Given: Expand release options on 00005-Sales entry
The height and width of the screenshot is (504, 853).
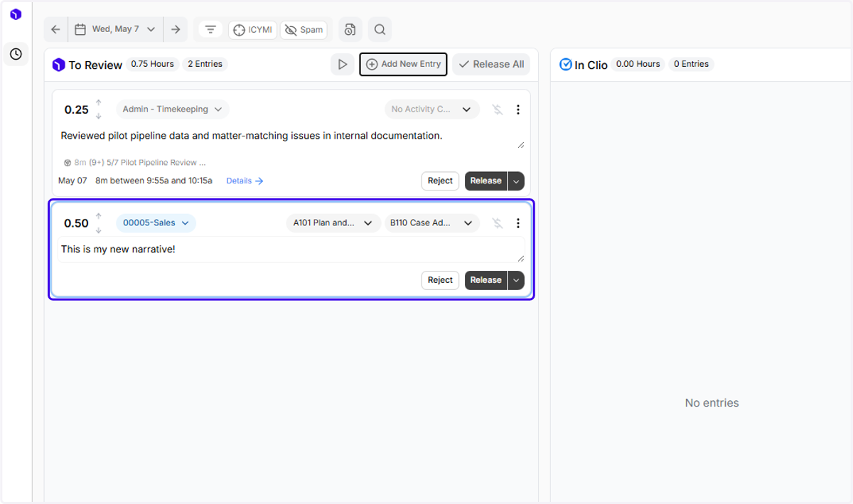Looking at the screenshot, I should [x=516, y=280].
